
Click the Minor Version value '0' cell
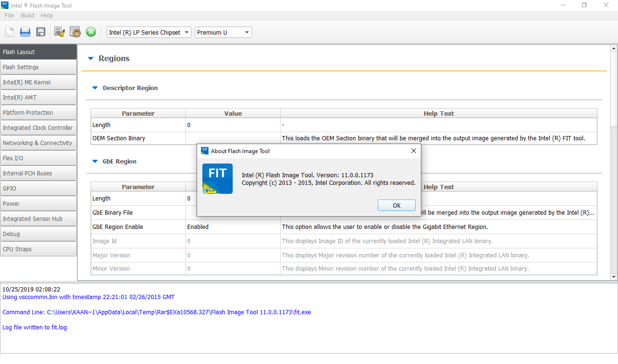click(233, 269)
